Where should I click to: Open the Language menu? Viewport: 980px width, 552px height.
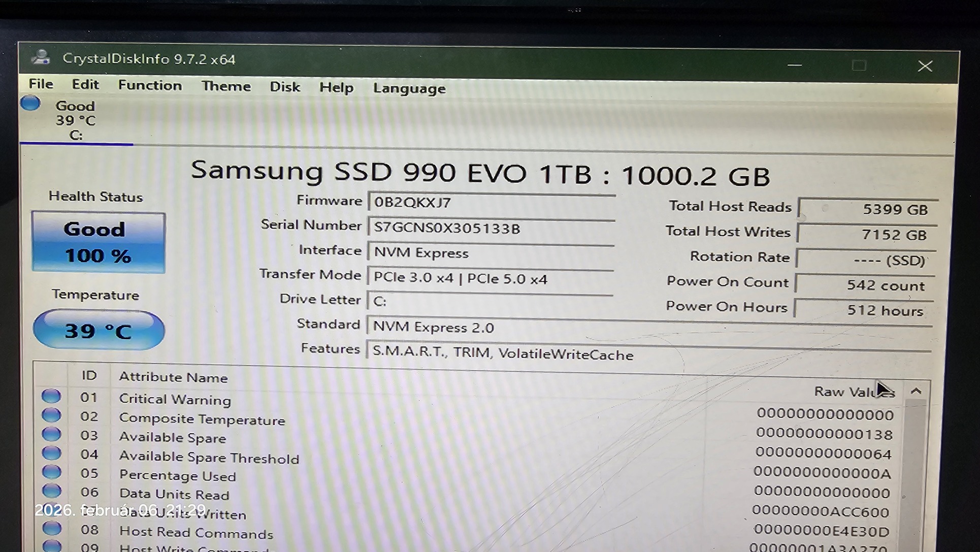pos(409,88)
